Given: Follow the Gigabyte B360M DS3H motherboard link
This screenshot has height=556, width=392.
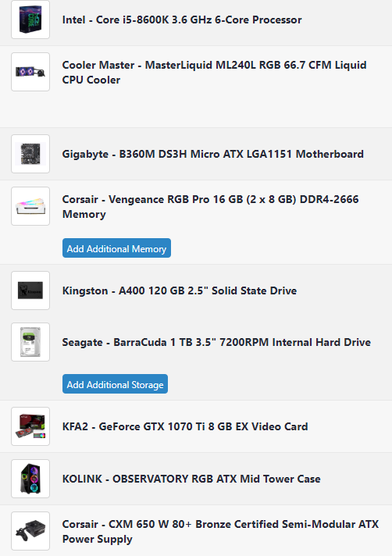Looking at the screenshot, I should click(213, 155).
